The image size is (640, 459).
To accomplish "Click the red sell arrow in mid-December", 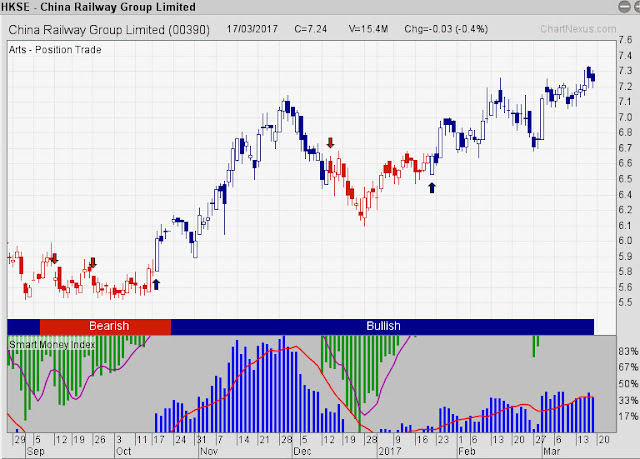I will point(330,142).
